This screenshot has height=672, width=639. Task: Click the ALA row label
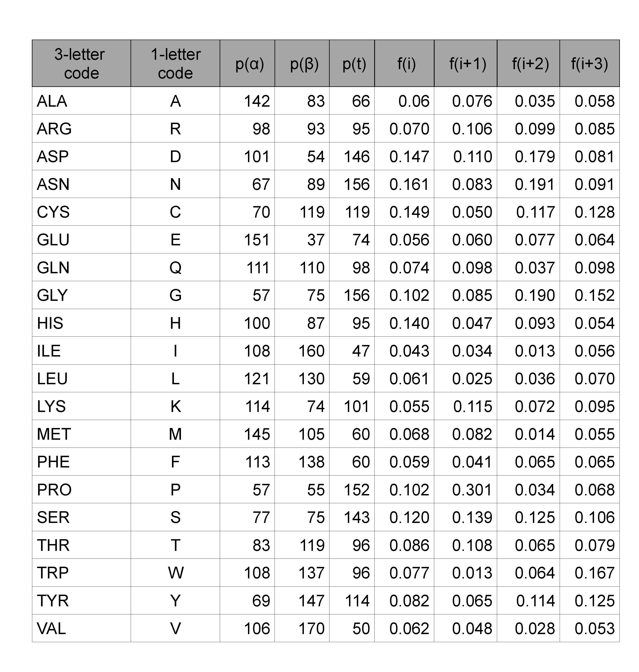[x=52, y=101]
